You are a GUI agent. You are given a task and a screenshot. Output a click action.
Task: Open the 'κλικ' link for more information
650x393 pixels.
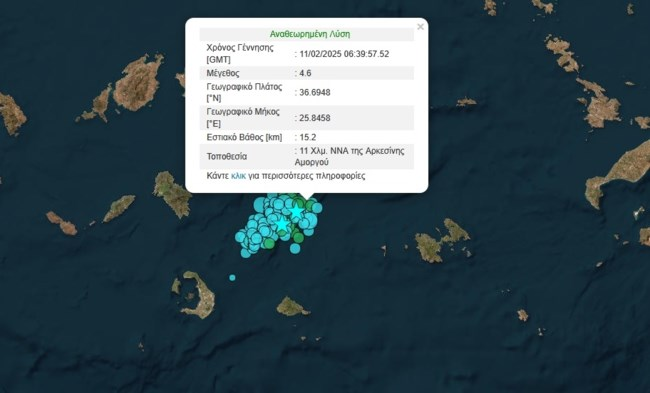tap(238, 176)
